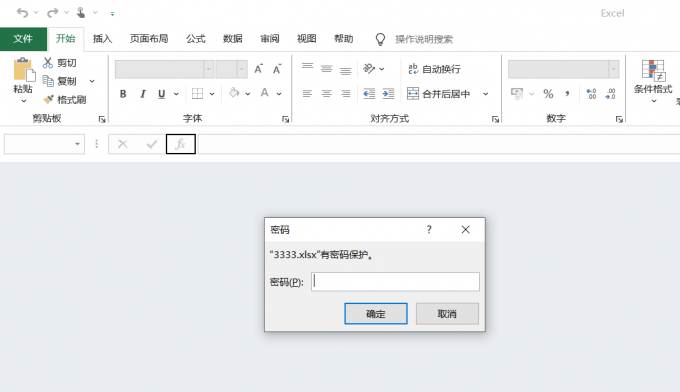The height and width of the screenshot is (392, 680).
Task: Switch to the 数据 tab
Action: (232, 39)
